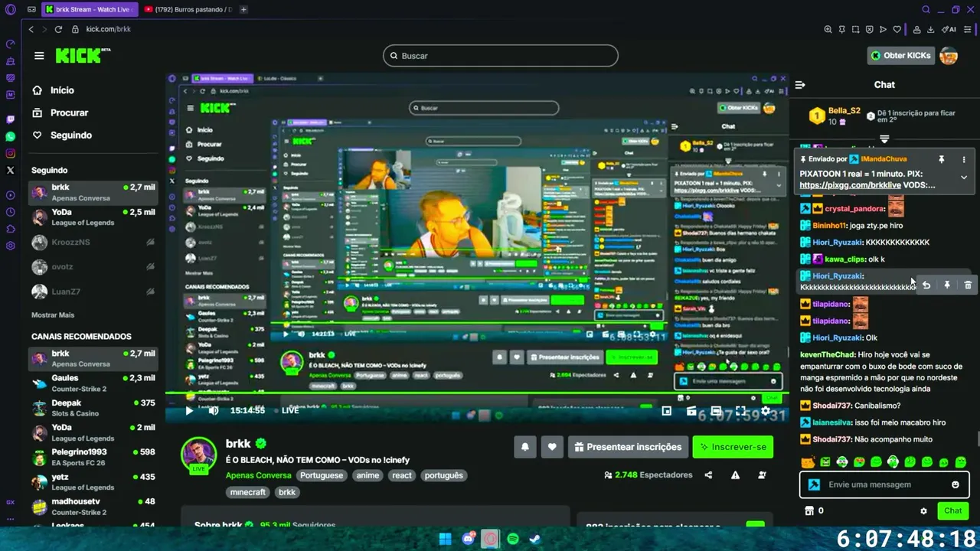
Task: Select the brkk Stream browser tab
Action: (90, 9)
